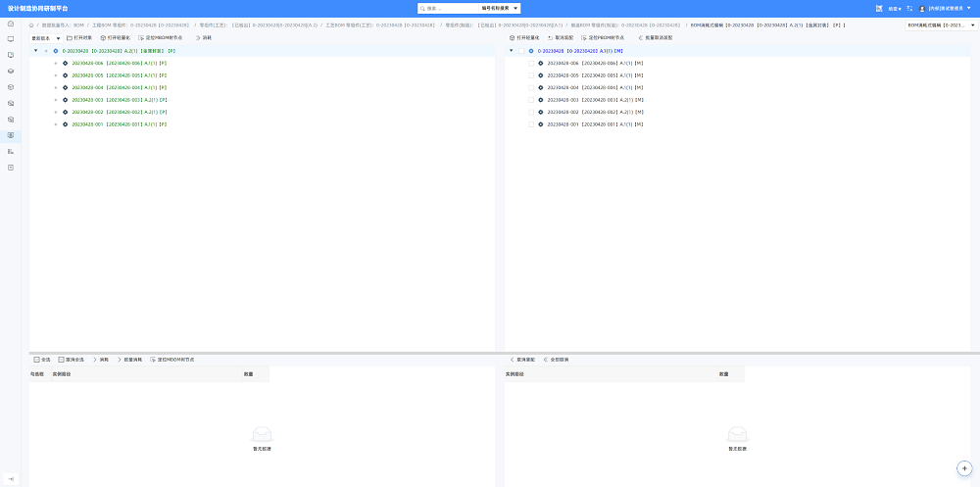Check the right tree root node 0-20230428 checkbox
Viewport: 980px width, 487px height.
521,51
